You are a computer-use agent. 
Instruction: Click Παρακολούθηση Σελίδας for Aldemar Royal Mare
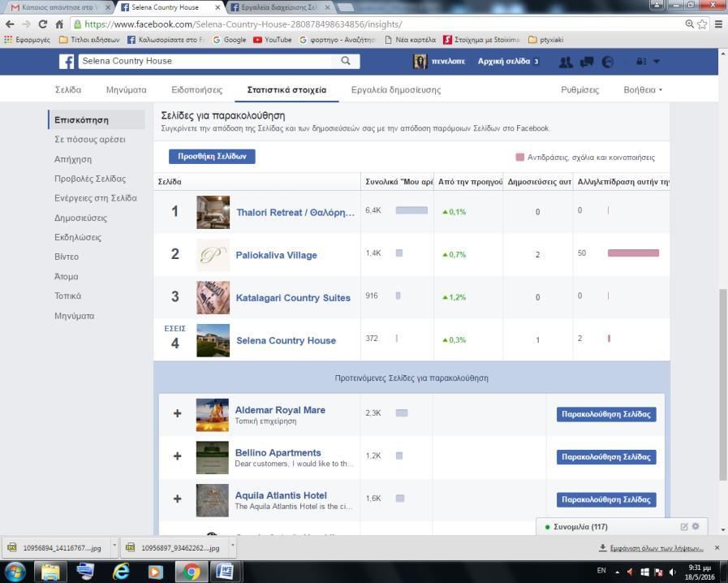click(x=606, y=414)
